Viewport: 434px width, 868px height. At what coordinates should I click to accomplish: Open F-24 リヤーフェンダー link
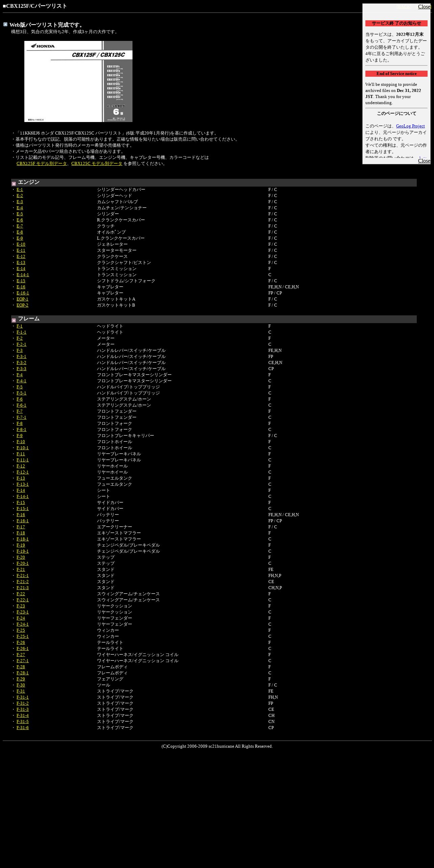pos(21,618)
